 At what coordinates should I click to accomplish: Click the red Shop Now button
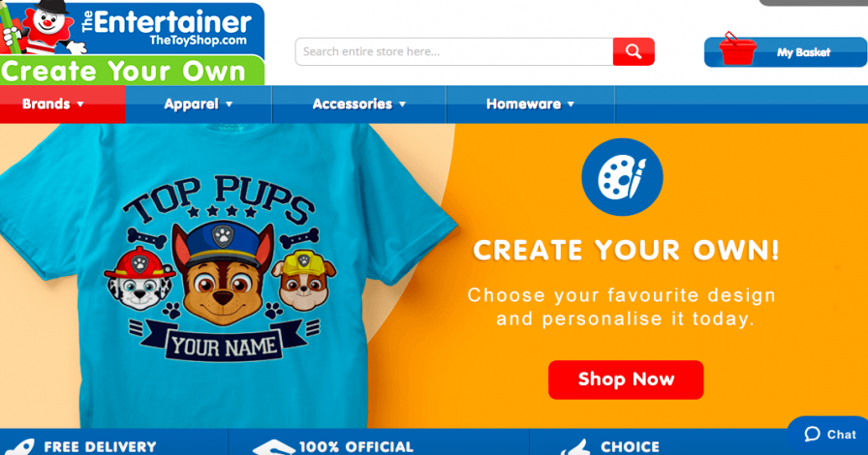pyautogui.click(x=626, y=379)
